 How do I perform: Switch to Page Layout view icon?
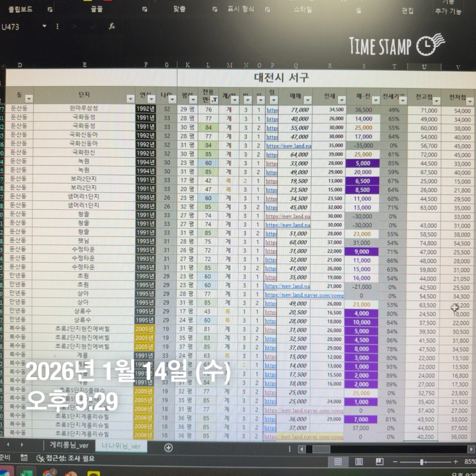359,462
